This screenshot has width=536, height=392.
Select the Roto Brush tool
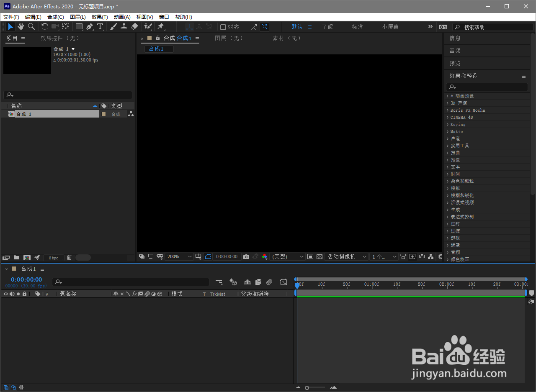[148, 27]
